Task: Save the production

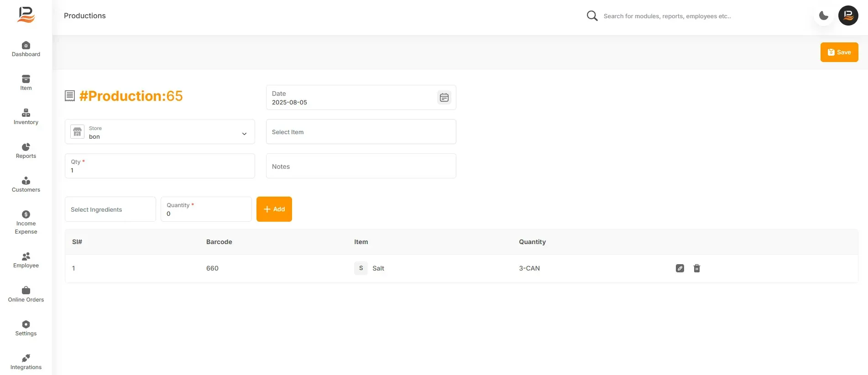Action: tap(839, 52)
